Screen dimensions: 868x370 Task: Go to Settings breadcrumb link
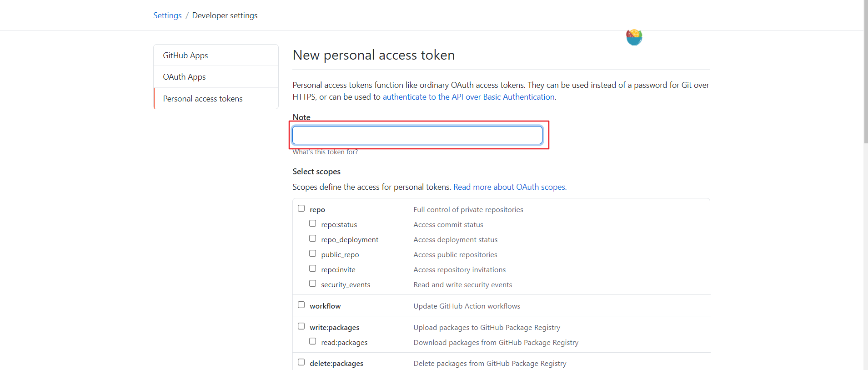[167, 15]
